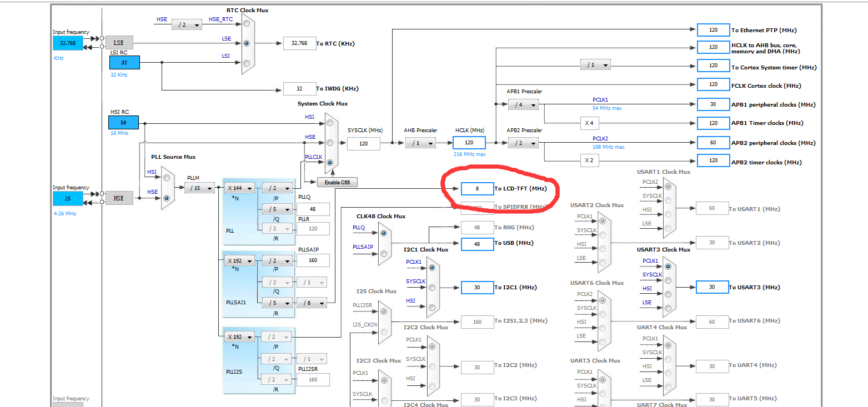868x407 pixels.
Task: Choose PLLCLK in System Clock Mux
Action: point(330,163)
